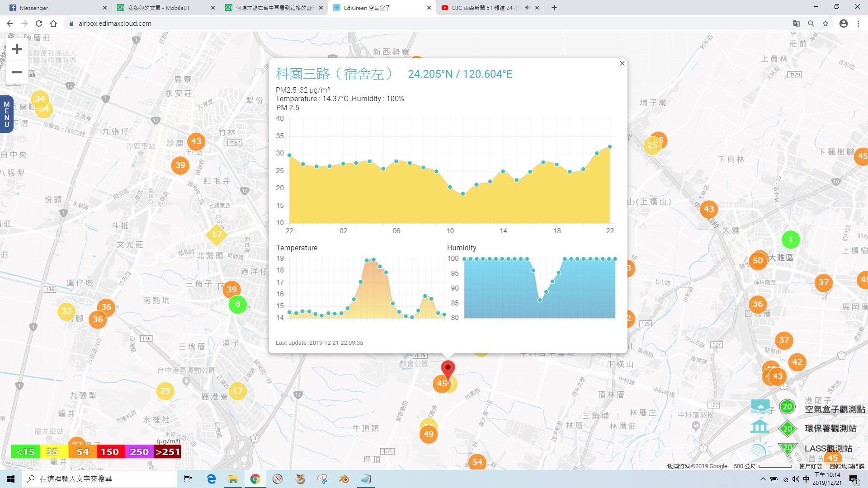Select the orange marker 43 near 沙鹿
Viewport: 868px width, 488px height.
coord(196,141)
